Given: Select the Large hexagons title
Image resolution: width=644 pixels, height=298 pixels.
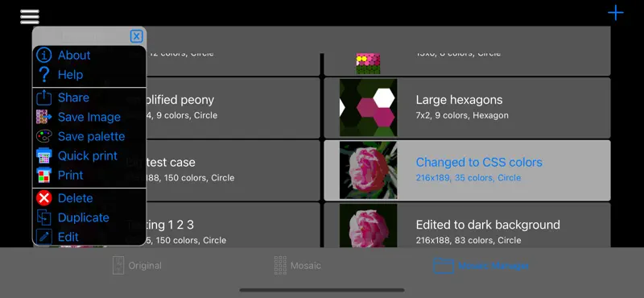Looking at the screenshot, I should pos(459,100).
